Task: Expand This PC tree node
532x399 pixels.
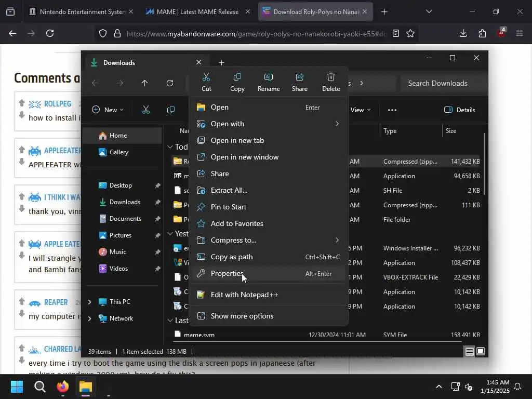Action: [x=89, y=302]
